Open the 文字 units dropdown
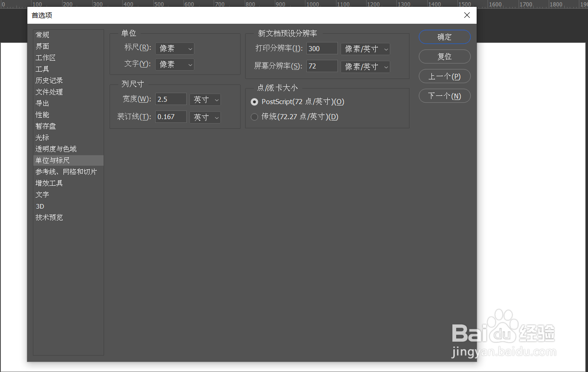 click(x=175, y=64)
